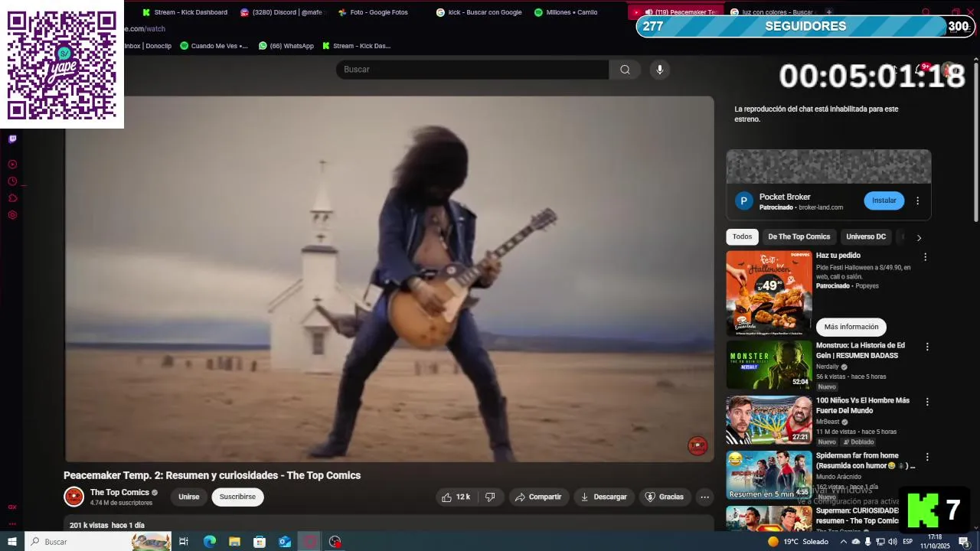This screenshot has height=551, width=980.
Task: Open The Top Comics channel avatar
Action: click(73, 497)
